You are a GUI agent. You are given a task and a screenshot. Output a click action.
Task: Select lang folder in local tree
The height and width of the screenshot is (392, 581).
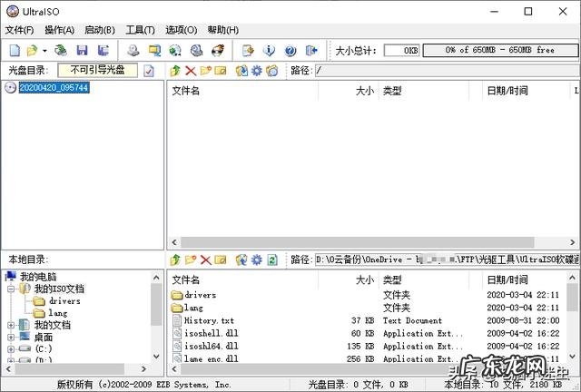58,313
